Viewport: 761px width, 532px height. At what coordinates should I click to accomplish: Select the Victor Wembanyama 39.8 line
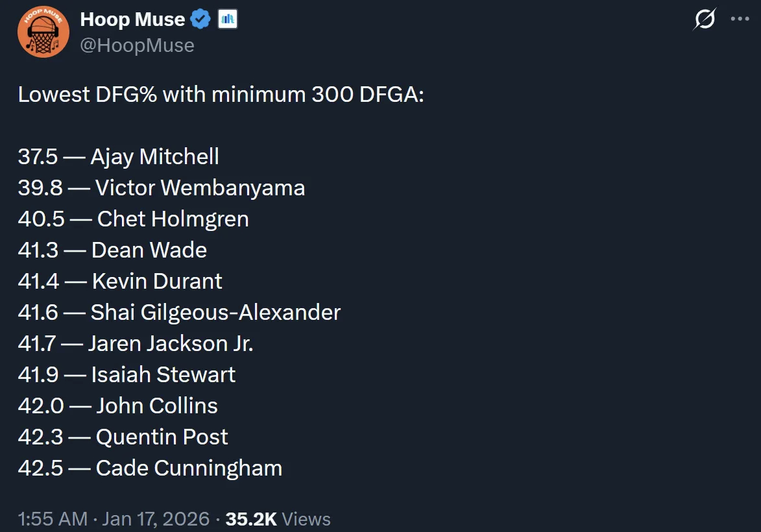[162, 187]
